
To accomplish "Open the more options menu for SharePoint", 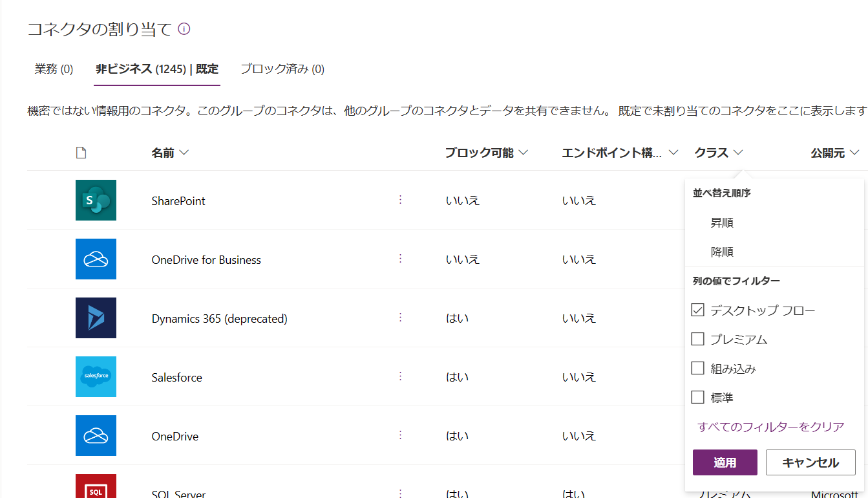I will coord(400,200).
